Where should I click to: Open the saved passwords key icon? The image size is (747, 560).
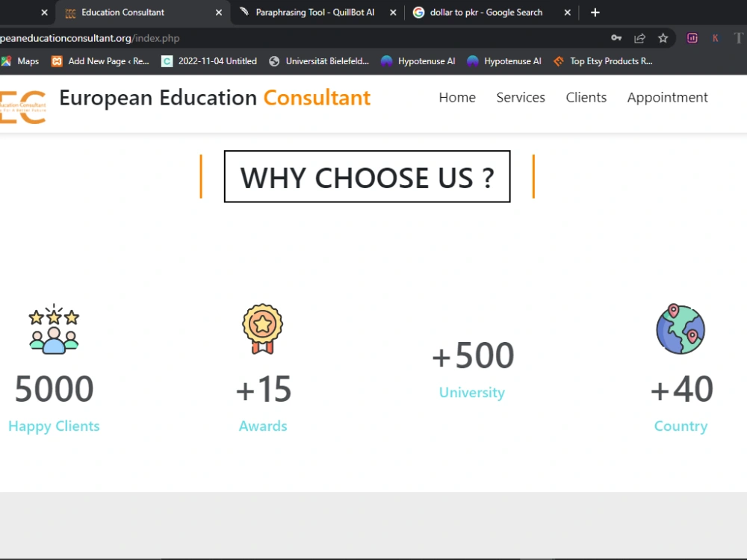(616, 38)
